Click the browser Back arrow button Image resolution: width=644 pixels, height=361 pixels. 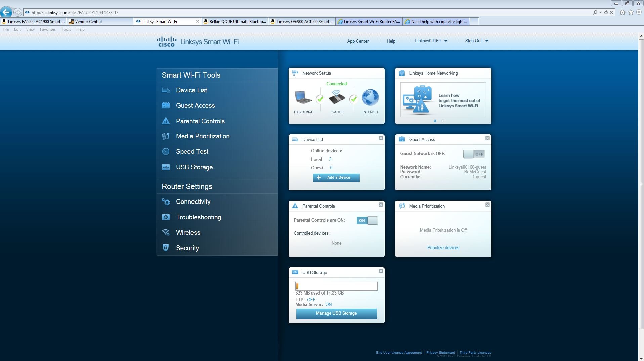[x=6, y=12]
